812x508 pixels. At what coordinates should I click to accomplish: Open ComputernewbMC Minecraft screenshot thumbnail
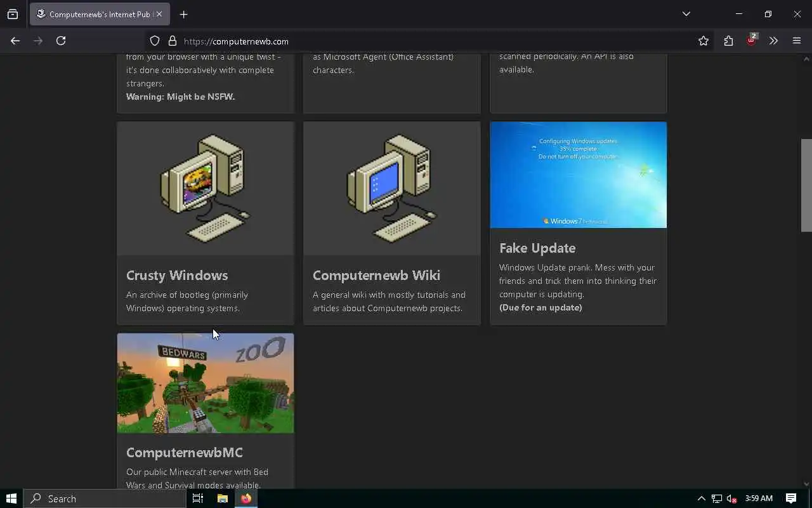[x=206, y=383]
